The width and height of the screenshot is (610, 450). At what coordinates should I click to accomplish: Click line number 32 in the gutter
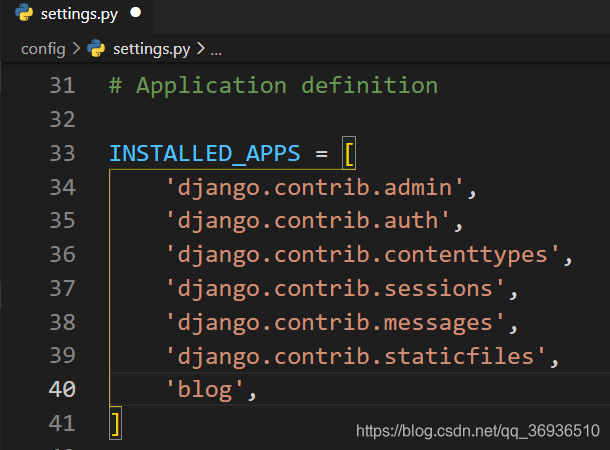tap(62, 119)
